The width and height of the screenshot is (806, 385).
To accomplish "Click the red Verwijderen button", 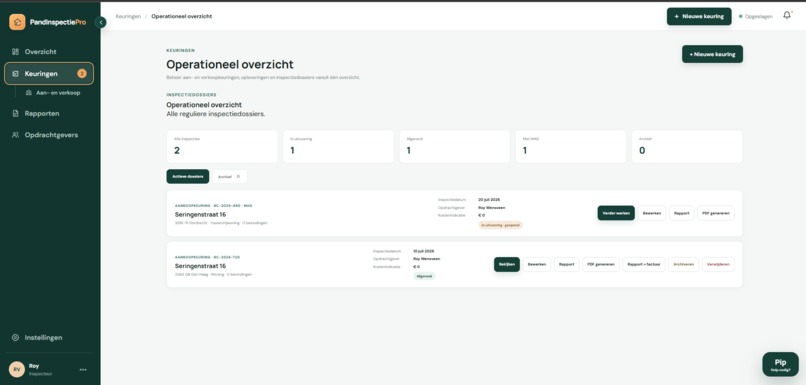I will click(x=718, y=264).
